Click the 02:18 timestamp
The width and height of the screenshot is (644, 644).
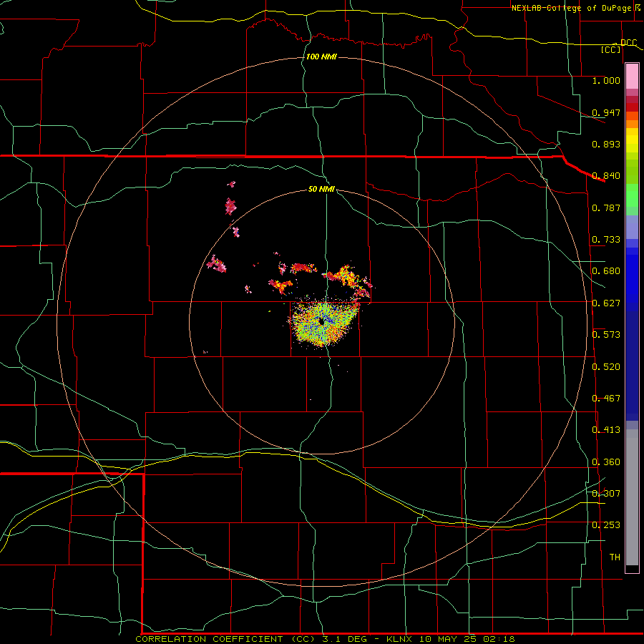[x=499, y=639]
